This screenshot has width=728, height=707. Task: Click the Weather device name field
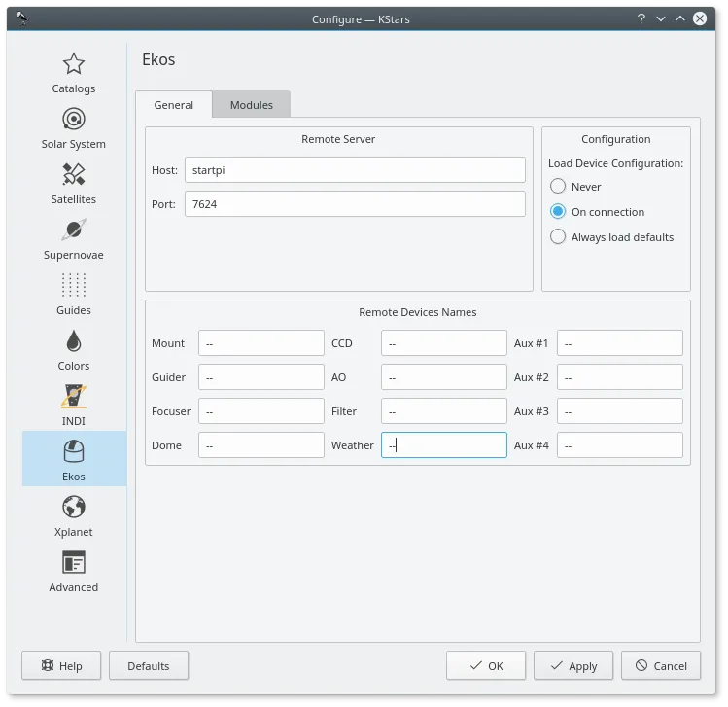click(x=444, y=445)
